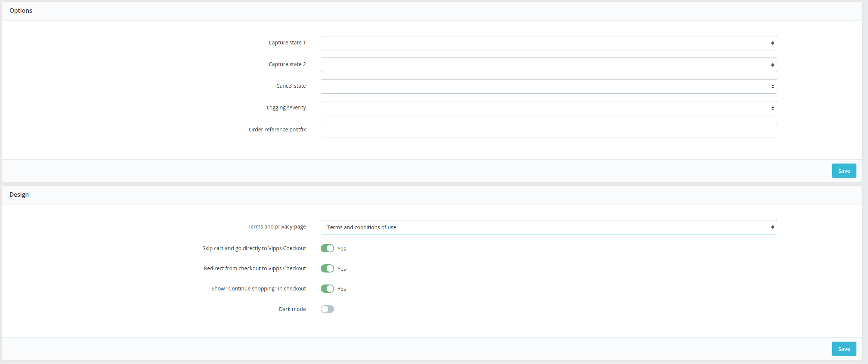Screen dimensions: 868x364
Task: Open the Capture state 1 dropdown
Action: (x=548, y=43)
